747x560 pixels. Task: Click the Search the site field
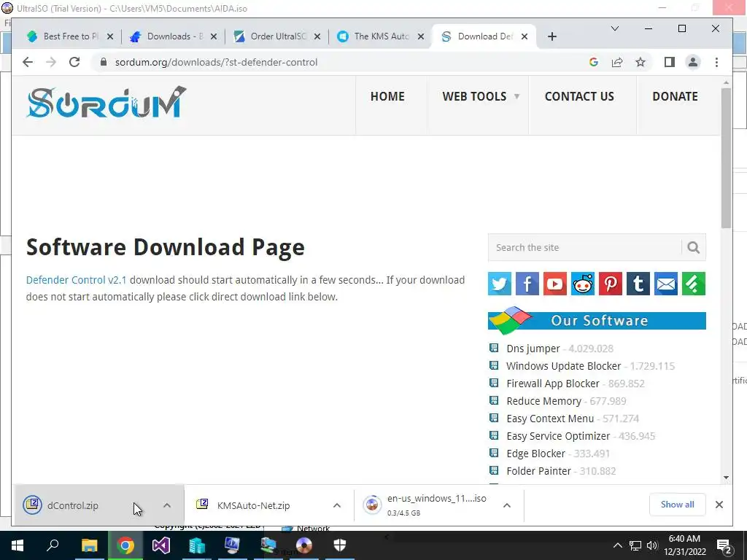tap(585, 248)
